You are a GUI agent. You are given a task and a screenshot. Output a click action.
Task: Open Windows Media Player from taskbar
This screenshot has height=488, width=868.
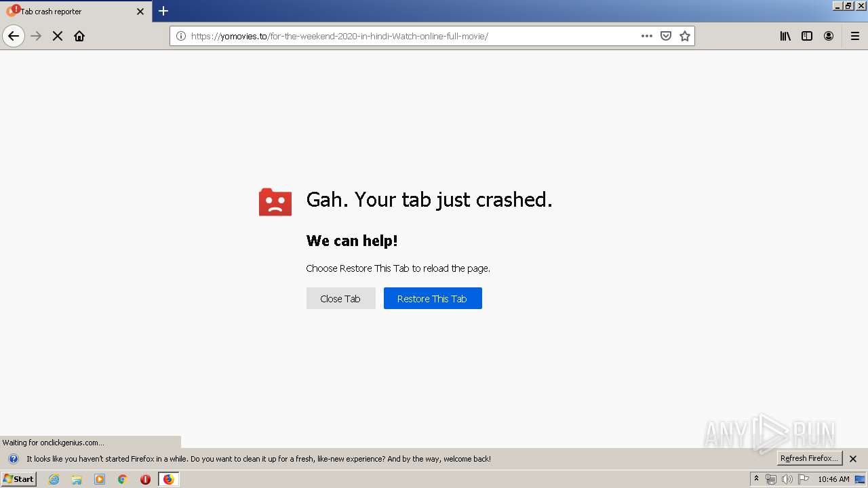(x=100, y=479)
